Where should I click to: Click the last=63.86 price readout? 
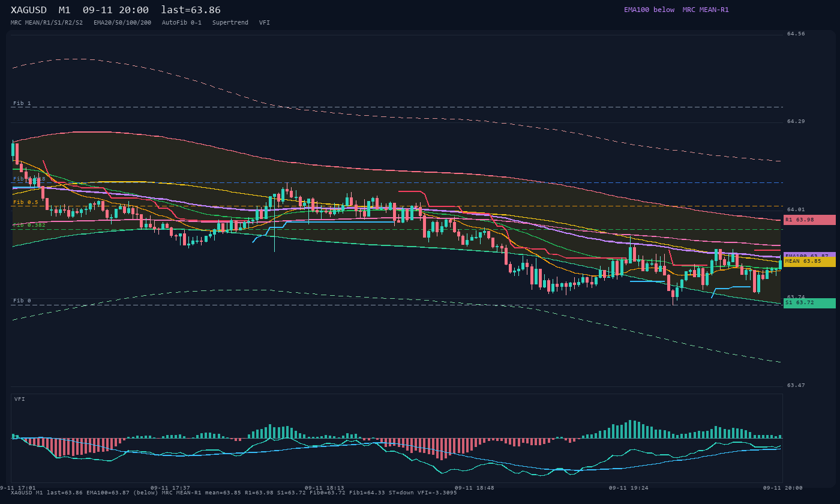point(191,10)
